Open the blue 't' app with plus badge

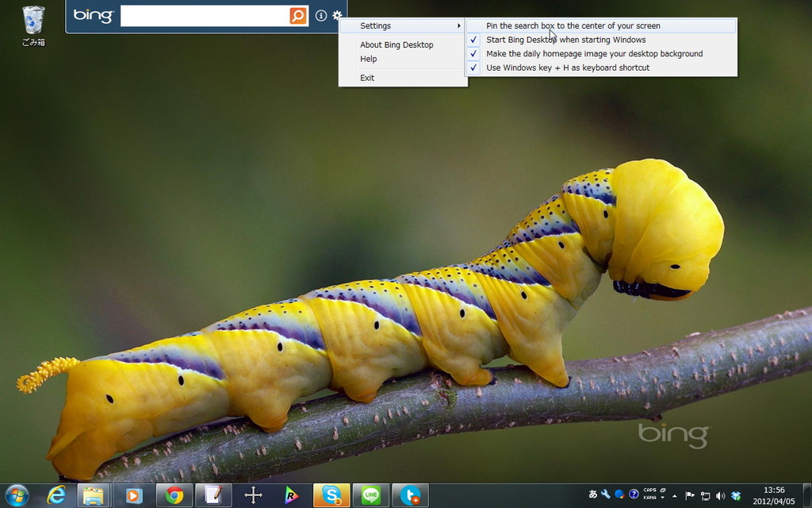[x=410, y=495]
